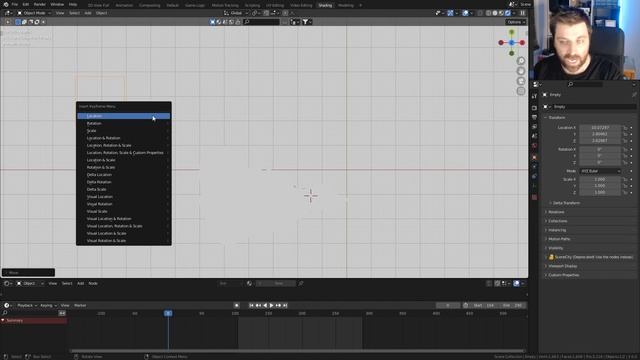Viewport: 640px width, 360px height.
Task: Click timeline current frame number field
Action: (x=448, y=305)
